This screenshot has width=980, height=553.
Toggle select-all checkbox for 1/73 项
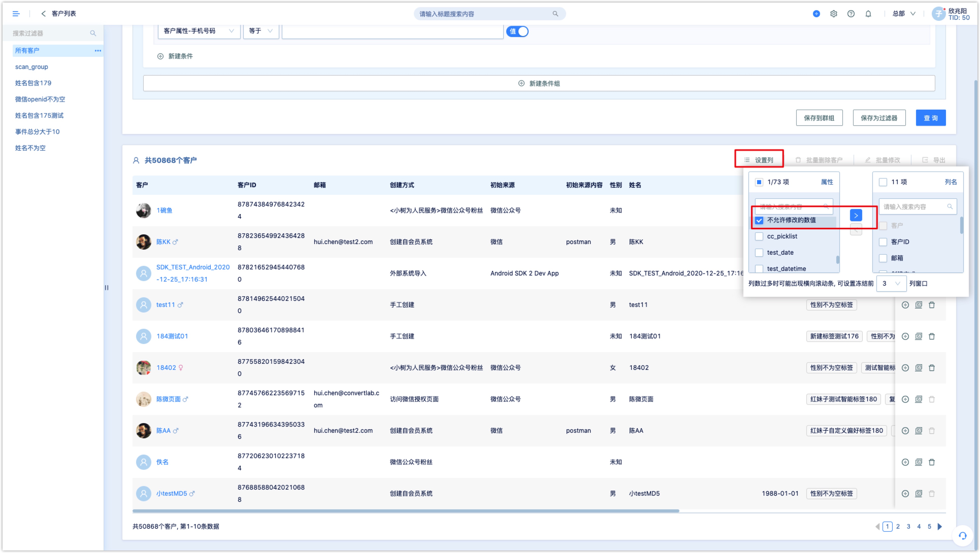[759, 182]
